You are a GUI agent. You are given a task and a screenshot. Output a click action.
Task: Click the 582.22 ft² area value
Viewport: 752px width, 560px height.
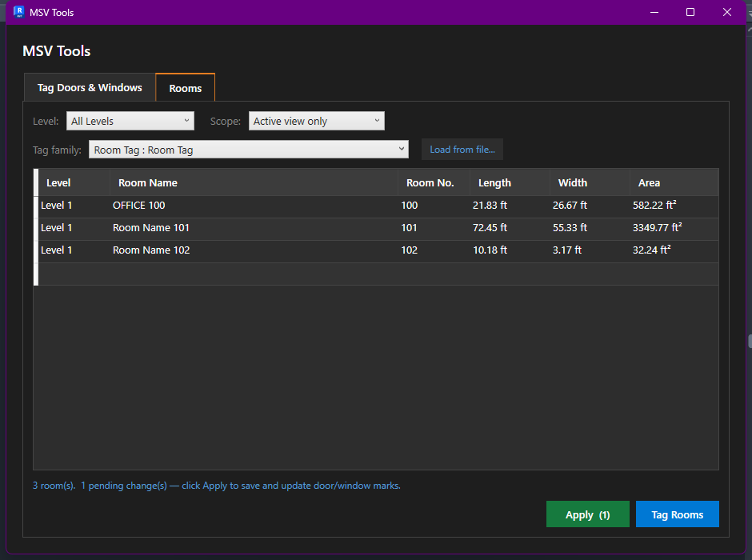coord(654,205)
